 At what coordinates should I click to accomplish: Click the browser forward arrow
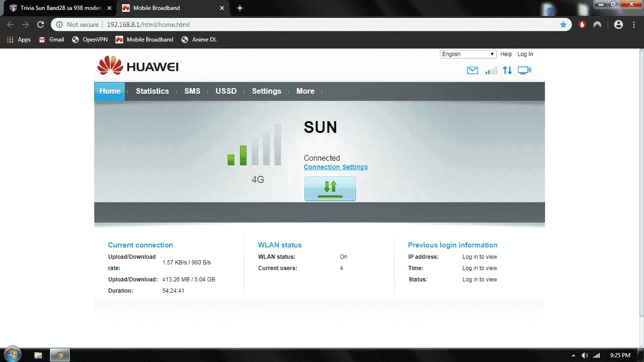pyautogui.click(x=25, y=25)
